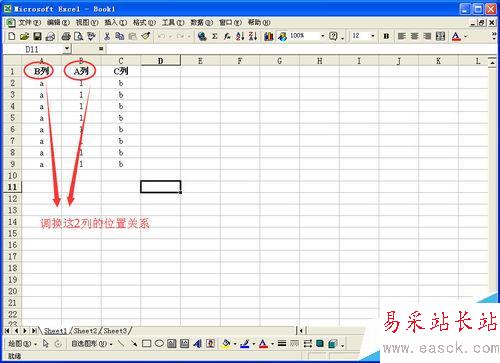Screen dimensions: 500x363
Task: Switch to the Sheet2 tab
Action: [x=85, y=331]
